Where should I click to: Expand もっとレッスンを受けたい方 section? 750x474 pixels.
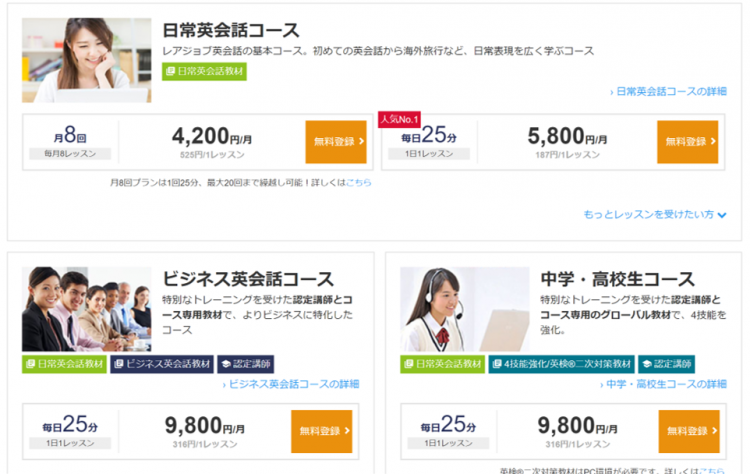pos(655,214)
